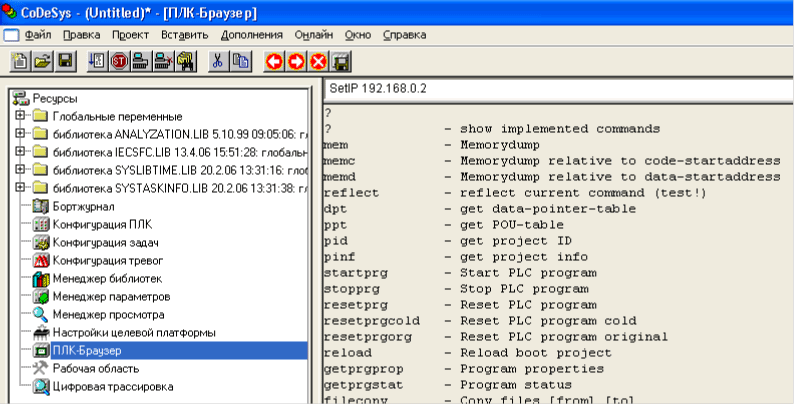Click the red left arrow history back icon
The width and height of the screenshot is (794, 404).
pos(274,62)
